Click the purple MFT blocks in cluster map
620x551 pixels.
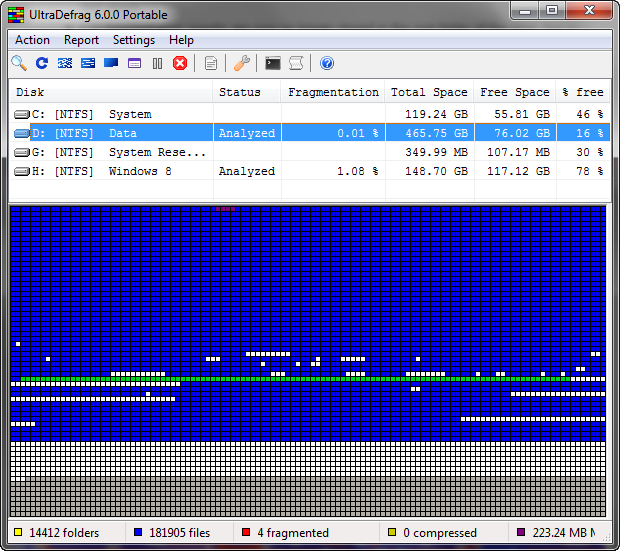pyautogui.click(x=225, y=209)
